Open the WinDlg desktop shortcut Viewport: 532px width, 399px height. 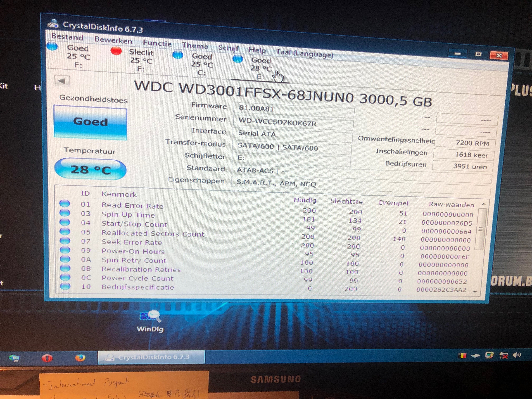pos(150,321)
